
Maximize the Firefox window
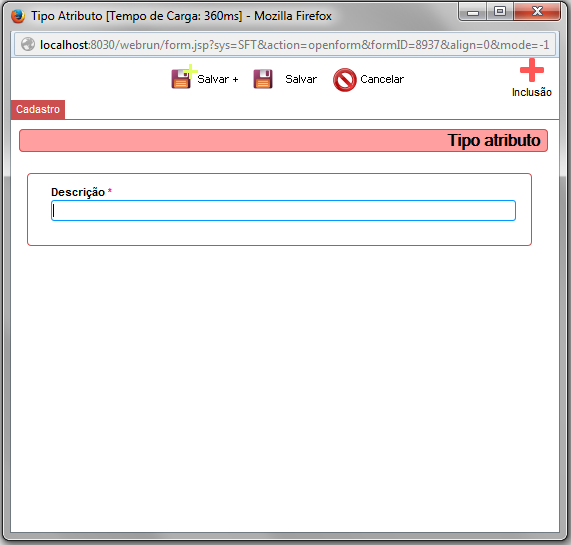coord(500,12)
